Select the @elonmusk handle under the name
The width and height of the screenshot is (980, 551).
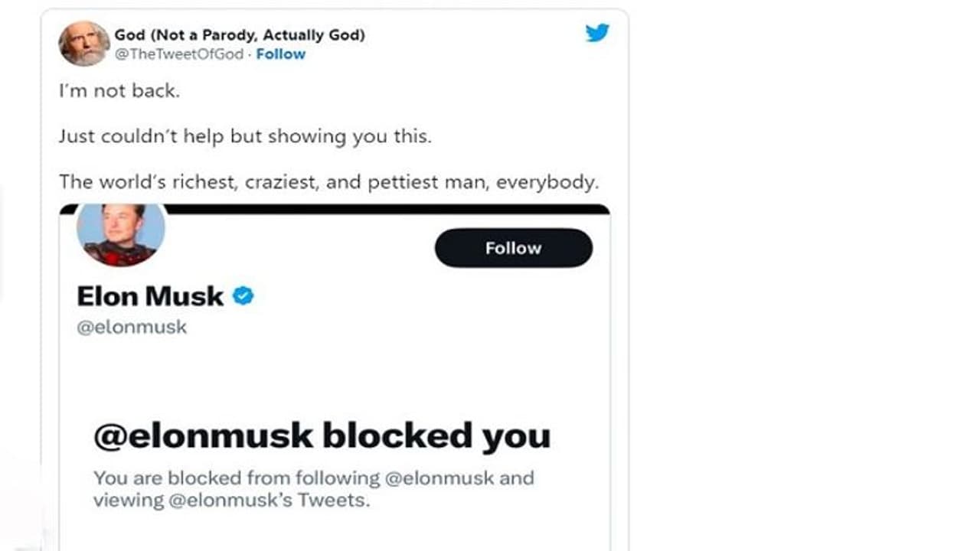[132, 328]
